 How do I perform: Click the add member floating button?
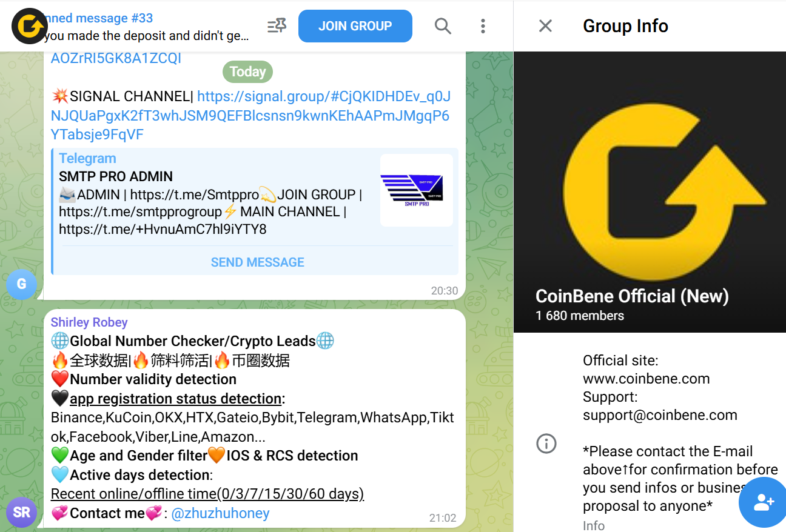[x=762, y=502]
